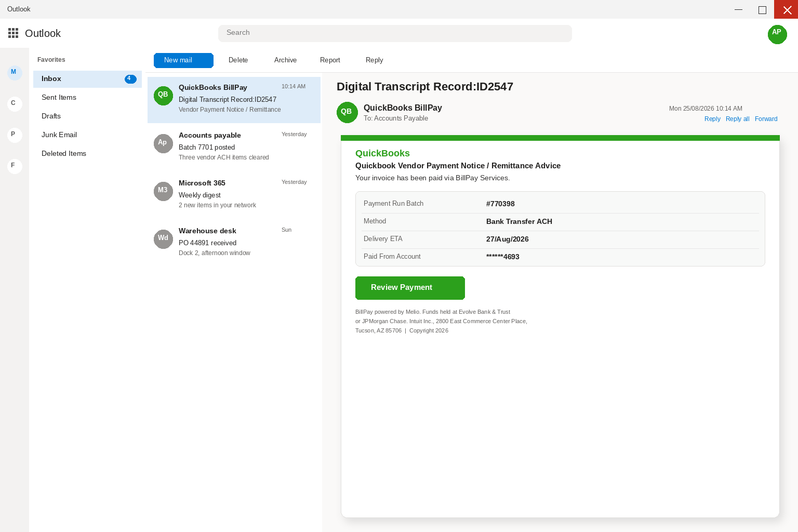Click the Ap avatar for Accounts payable
The width and height of the screenshot is (798, 532).
(x=163, y=143)
